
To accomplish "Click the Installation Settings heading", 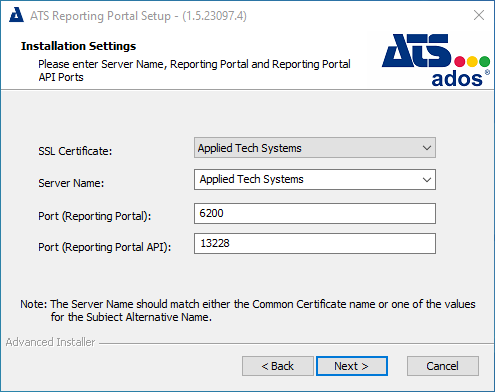I will coord(78,46).
